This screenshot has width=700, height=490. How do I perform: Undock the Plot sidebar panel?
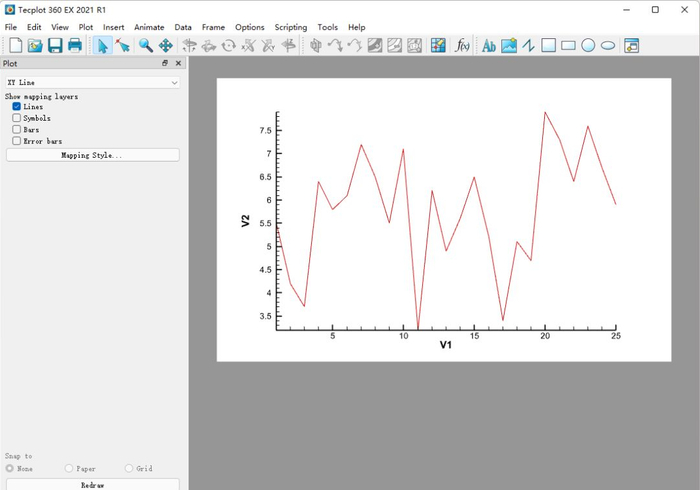click(165, 63)
